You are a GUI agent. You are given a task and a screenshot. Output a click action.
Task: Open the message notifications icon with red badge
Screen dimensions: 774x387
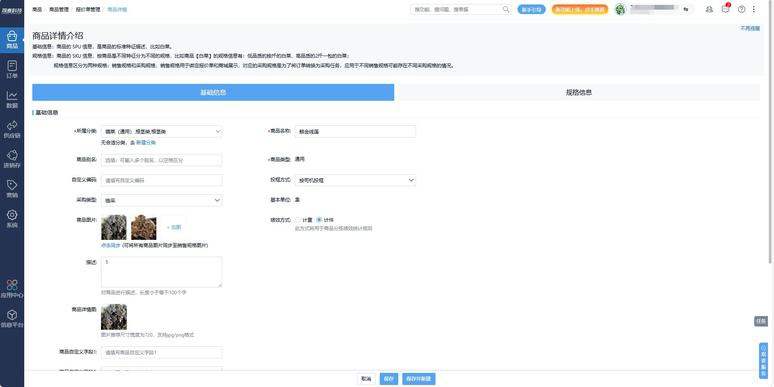[x=725, y=9]
